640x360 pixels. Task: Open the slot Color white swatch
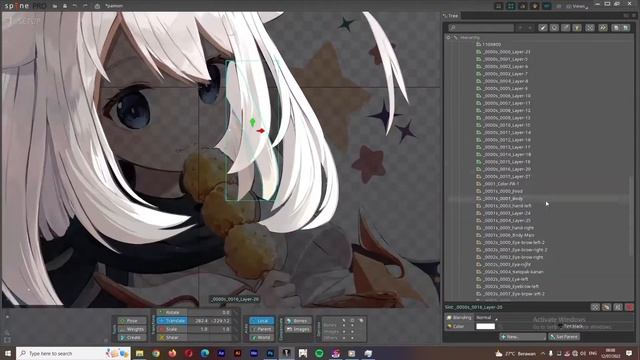485,327
